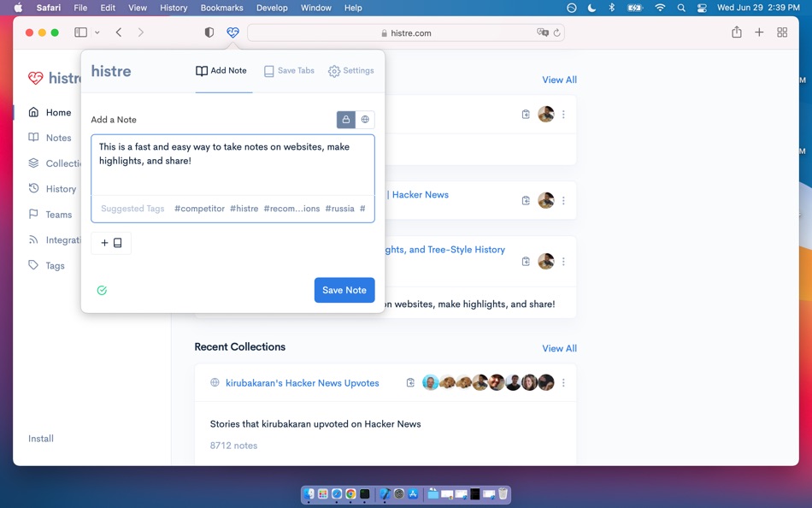Click the copy icon on Hacker News note
This screenshot has width=812, height=508.
click(526, 201)
